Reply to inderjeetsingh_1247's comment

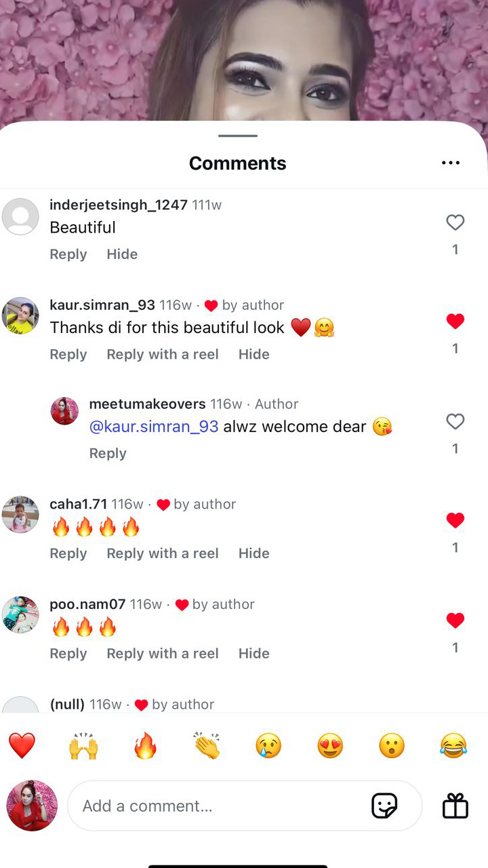(68, 254)
